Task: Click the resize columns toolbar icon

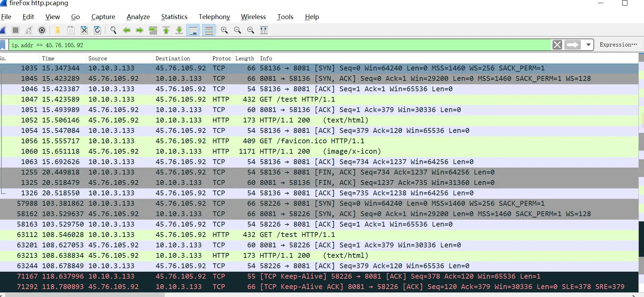Action: (x=264, y=30)
